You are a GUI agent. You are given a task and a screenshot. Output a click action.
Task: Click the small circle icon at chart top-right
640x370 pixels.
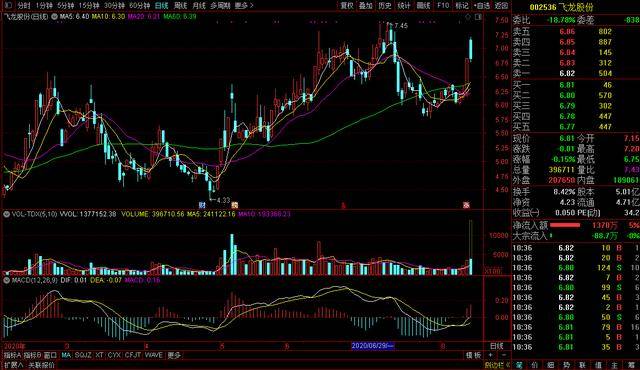468,17
